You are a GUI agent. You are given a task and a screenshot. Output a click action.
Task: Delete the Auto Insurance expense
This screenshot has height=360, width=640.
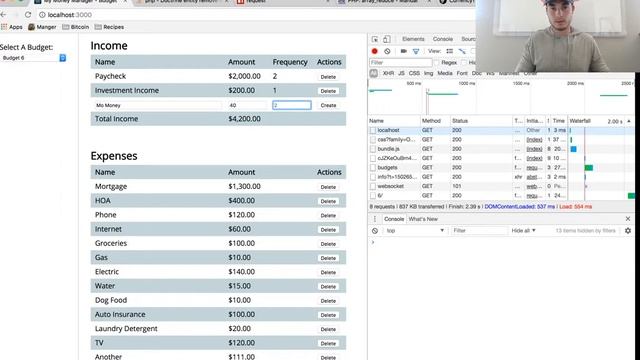328,315
